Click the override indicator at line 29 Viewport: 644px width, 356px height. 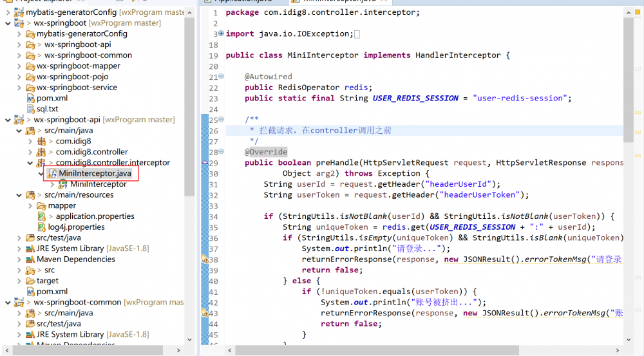coord(205,163)
